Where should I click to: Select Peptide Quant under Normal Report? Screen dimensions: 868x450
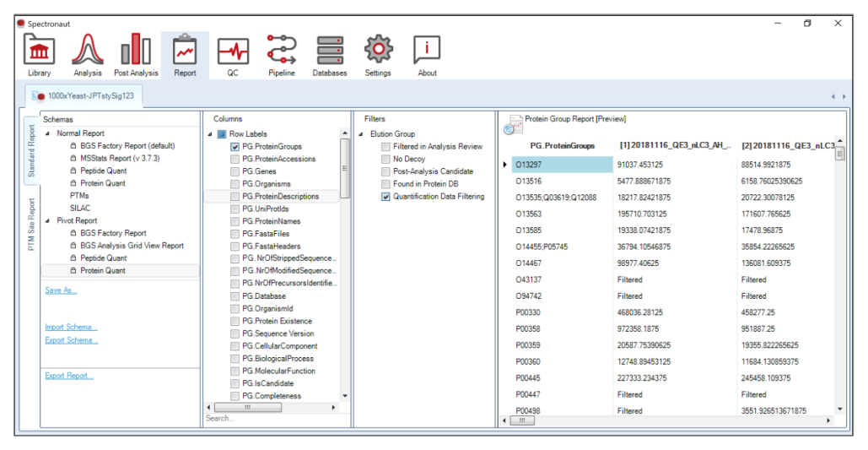104,171
